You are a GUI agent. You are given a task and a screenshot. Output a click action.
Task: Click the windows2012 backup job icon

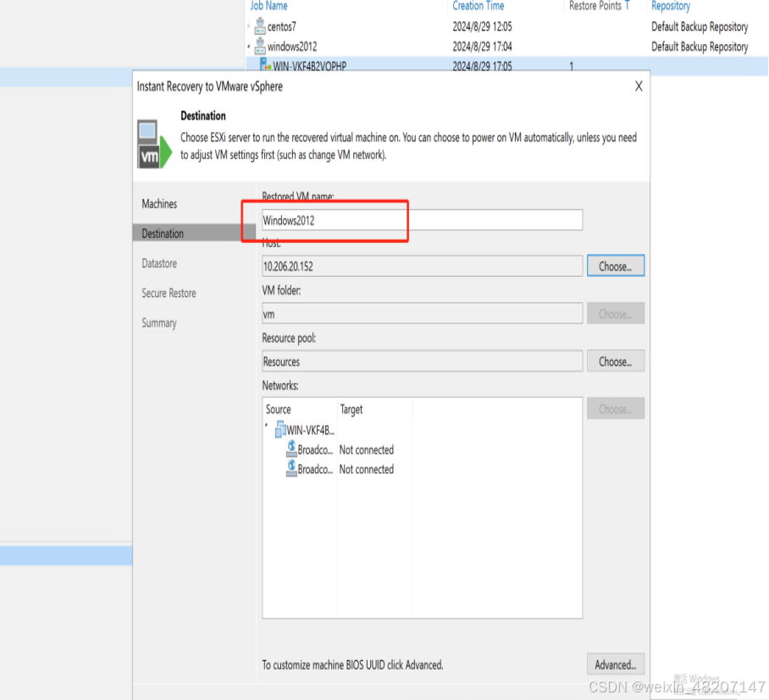pos(260,46)
